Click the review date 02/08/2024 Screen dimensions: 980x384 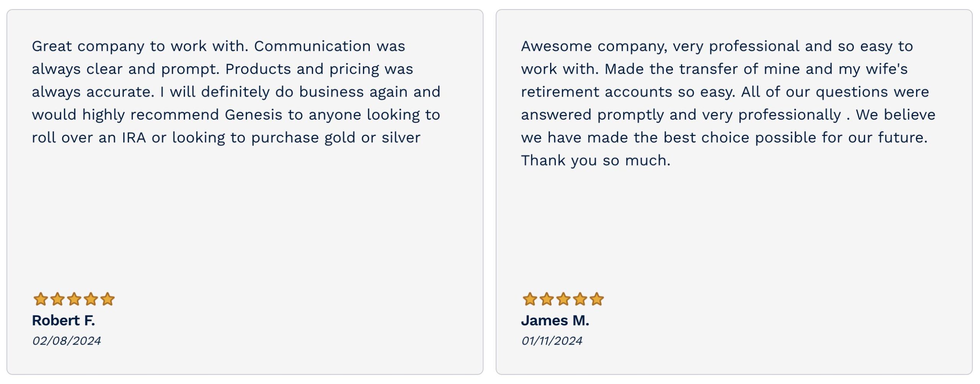coord(67,341)
